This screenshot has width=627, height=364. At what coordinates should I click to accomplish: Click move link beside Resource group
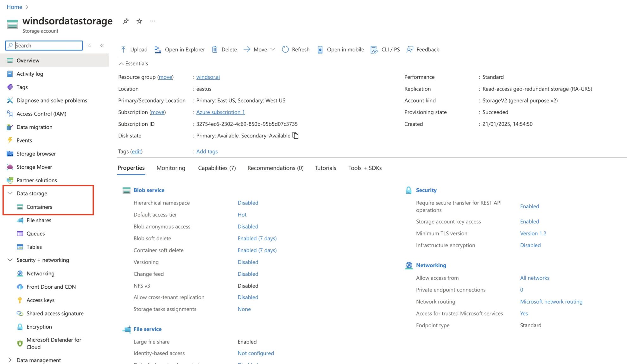165,77
